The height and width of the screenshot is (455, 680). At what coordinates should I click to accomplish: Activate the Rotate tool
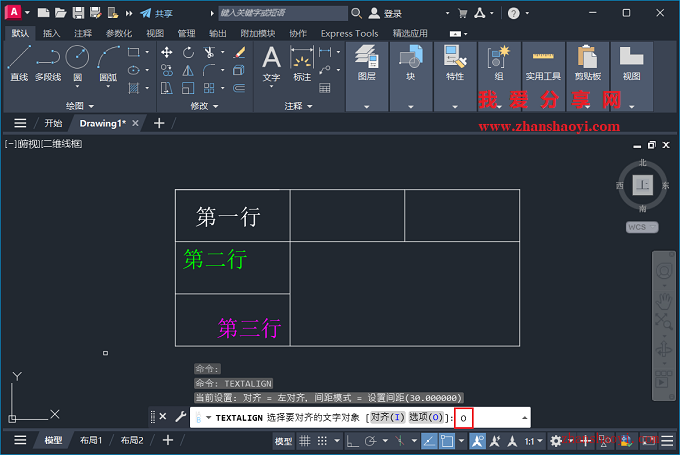(x=188, y=52)
